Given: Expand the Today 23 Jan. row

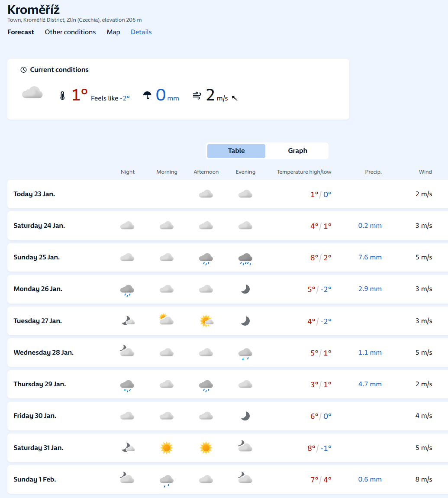Looking at the screenshot, I should tap(34, 194).
